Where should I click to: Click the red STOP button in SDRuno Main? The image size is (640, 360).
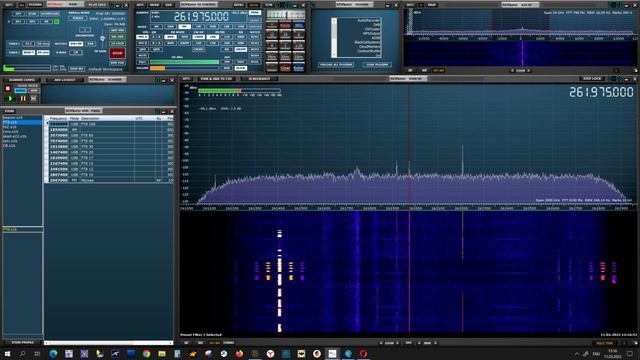click(118, 53)
